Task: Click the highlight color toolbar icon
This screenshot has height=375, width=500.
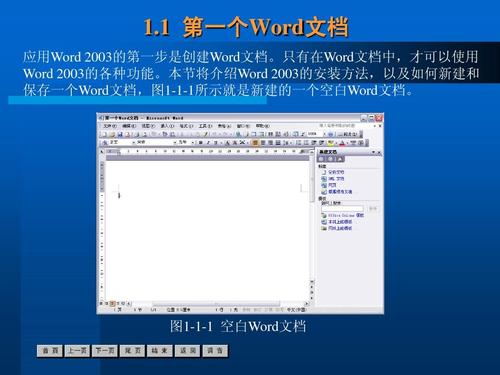Action: (x=330, y=143)
